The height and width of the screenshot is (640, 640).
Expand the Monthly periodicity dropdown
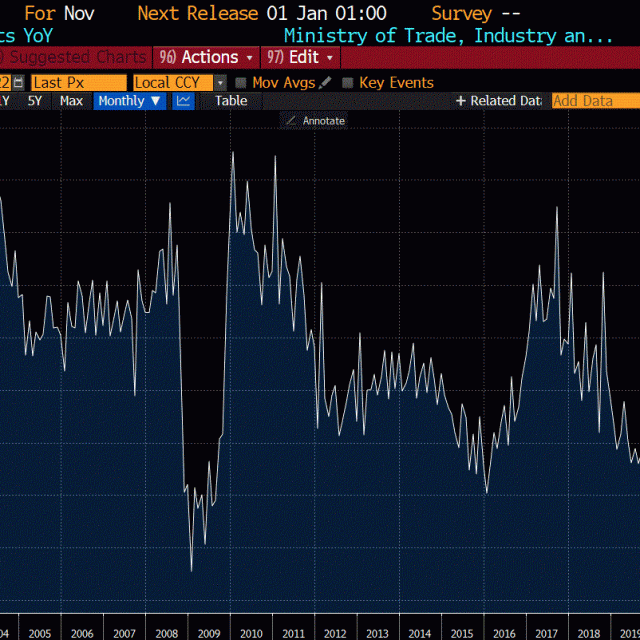click(129, 101)
